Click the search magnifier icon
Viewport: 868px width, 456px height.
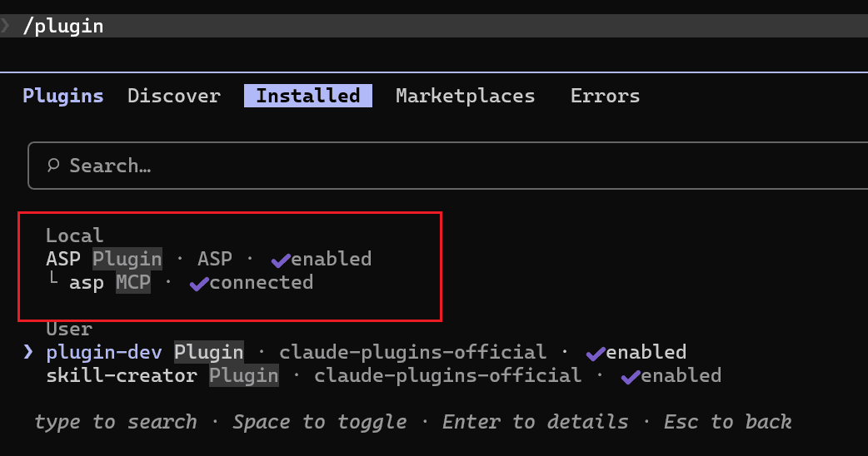coord(53,166)
